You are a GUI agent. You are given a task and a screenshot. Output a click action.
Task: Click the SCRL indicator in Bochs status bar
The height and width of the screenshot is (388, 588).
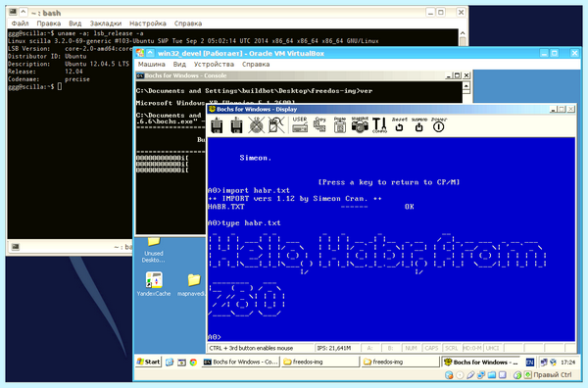click(452, 348)
